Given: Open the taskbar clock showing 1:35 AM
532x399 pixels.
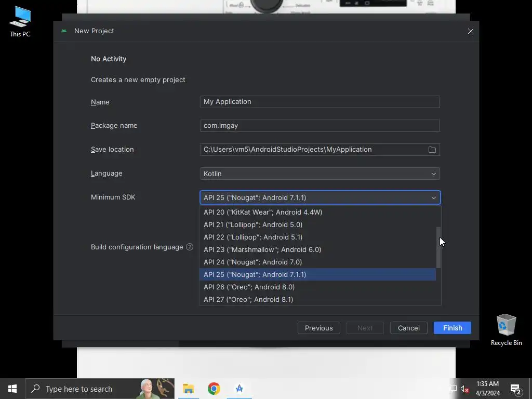Looking at the screenshot, I should click(487, 389).
